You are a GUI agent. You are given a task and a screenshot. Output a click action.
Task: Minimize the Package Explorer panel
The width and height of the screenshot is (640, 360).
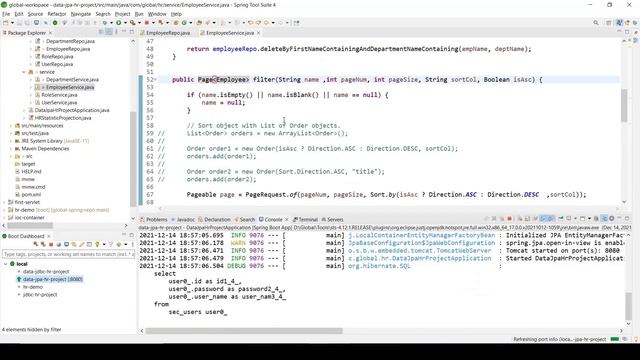coord(124,32)
